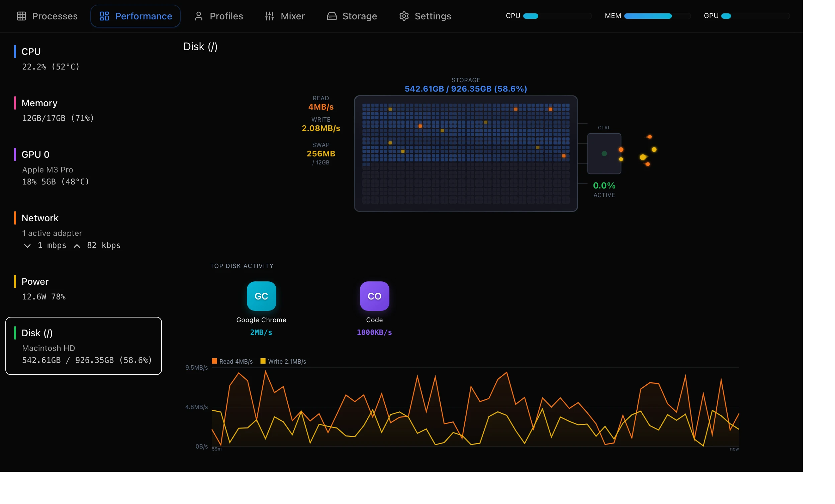Select the CPU sidebar item
Screen dimensions: 835x504
click(84, 58)
